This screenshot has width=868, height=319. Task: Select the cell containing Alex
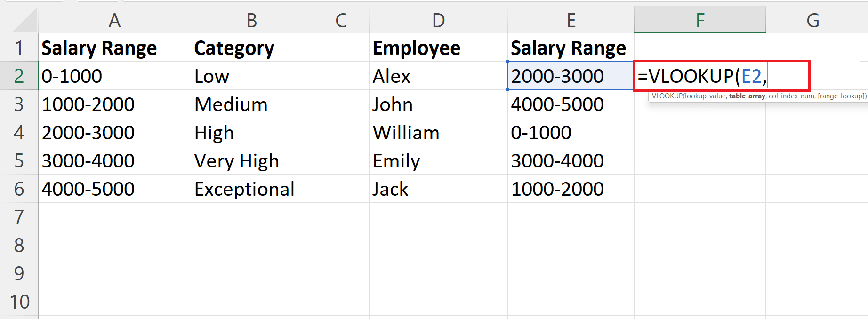pyautogui.click(x=438, y=76)
